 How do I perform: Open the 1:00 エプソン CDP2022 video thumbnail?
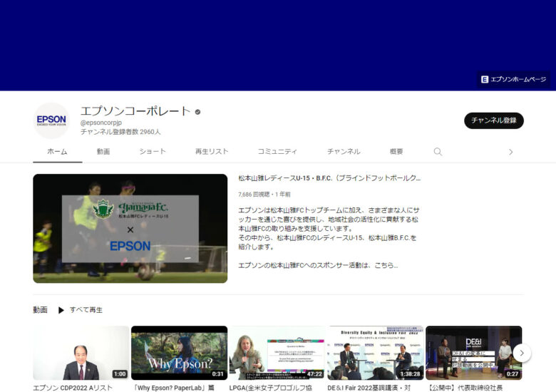point(81,353)
